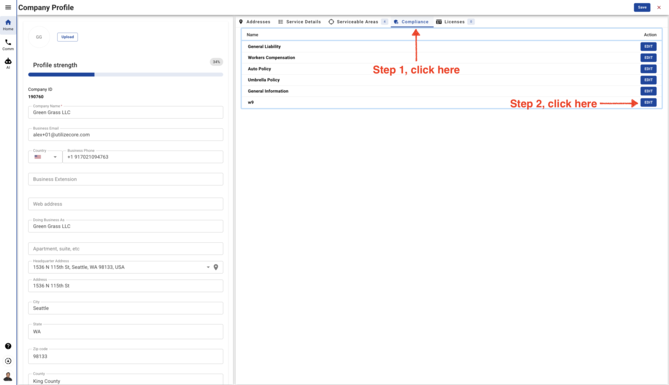Click the Address field with 1536 N 115th St

click(125, 286)
